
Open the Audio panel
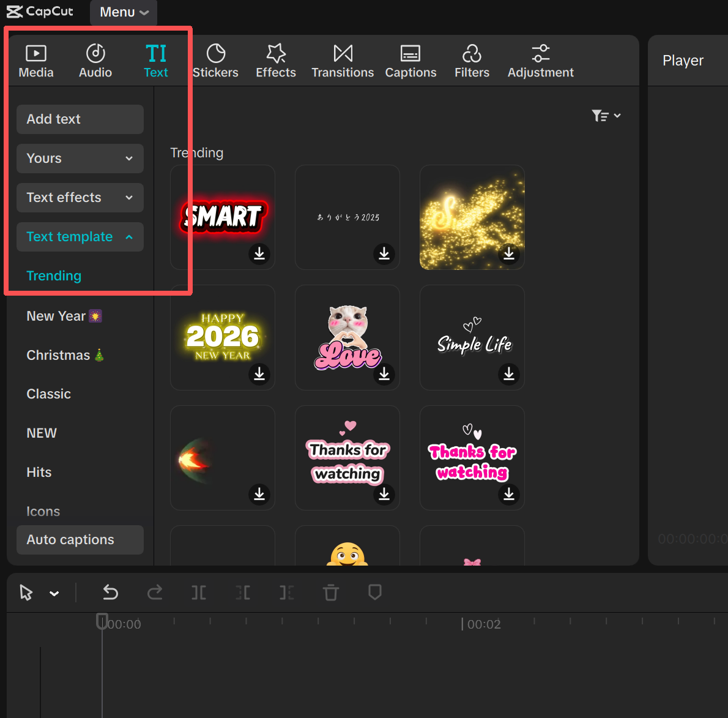point(95,59)
